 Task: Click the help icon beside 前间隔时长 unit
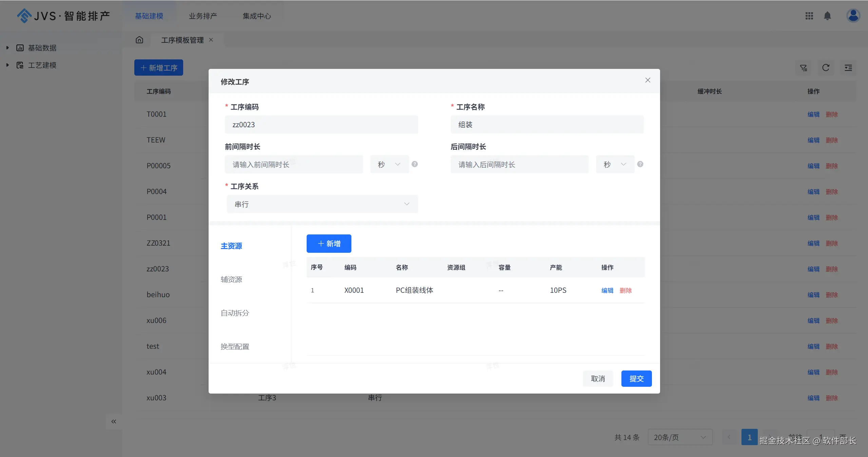[414, 164]
